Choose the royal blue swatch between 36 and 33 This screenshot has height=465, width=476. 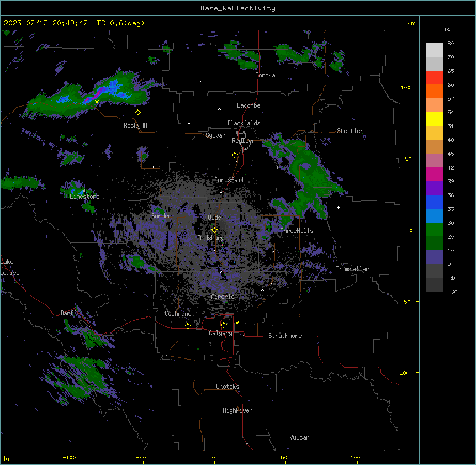coord(434,202)
